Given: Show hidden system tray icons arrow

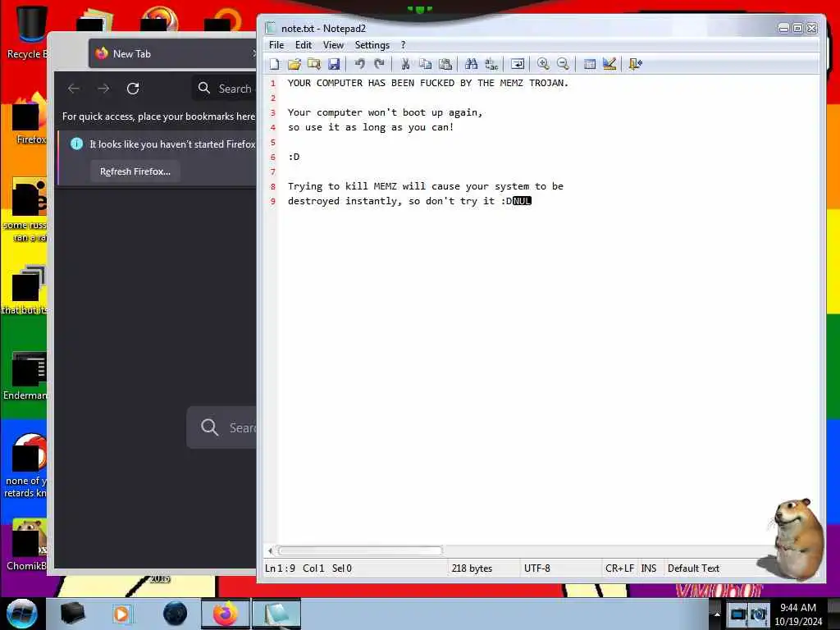Looking at the screenshot, I should coord(717,614).
